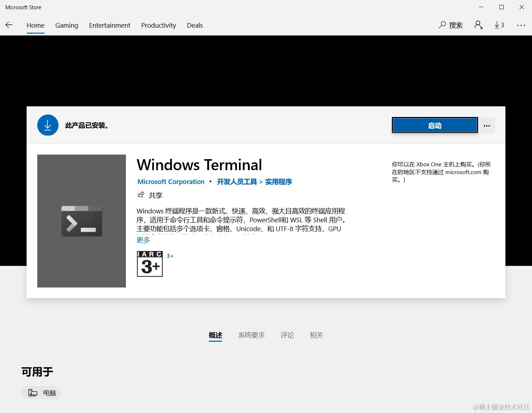
Task: Open 开发人员工具 category link
Action: [237, 182]
